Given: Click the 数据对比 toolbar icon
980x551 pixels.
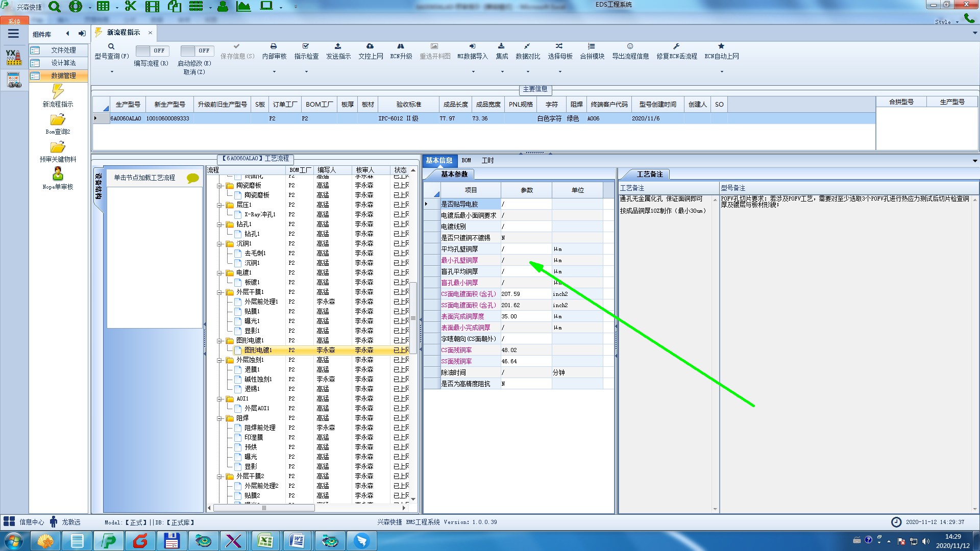Looking at the screenshot, I should pos(527,46).
